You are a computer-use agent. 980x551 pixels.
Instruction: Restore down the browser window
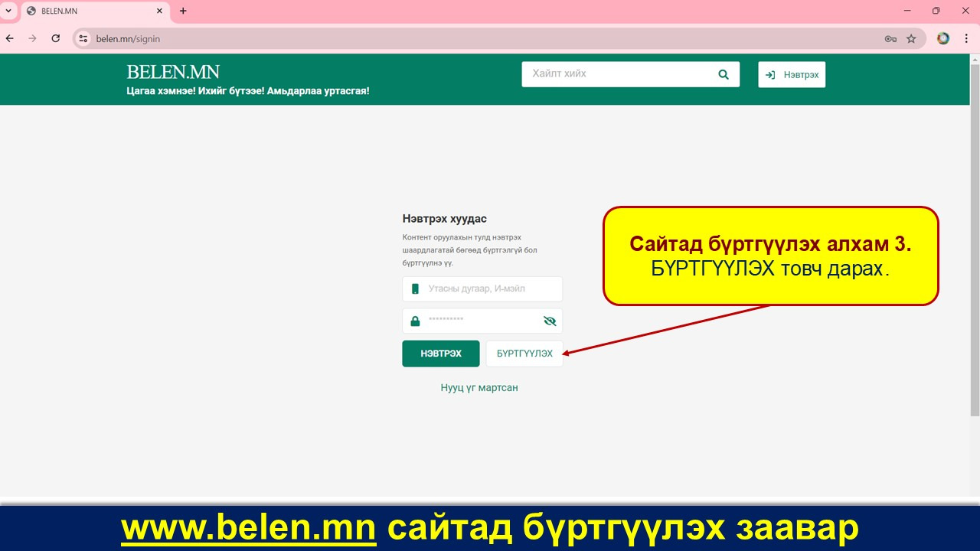click(x=936, y=11)
